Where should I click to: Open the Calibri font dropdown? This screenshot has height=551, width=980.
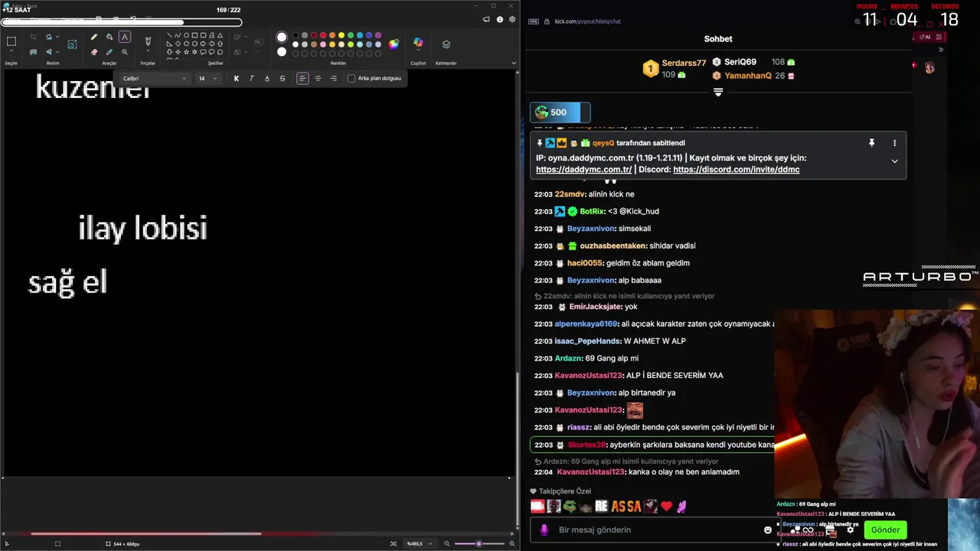coord(154,78)
